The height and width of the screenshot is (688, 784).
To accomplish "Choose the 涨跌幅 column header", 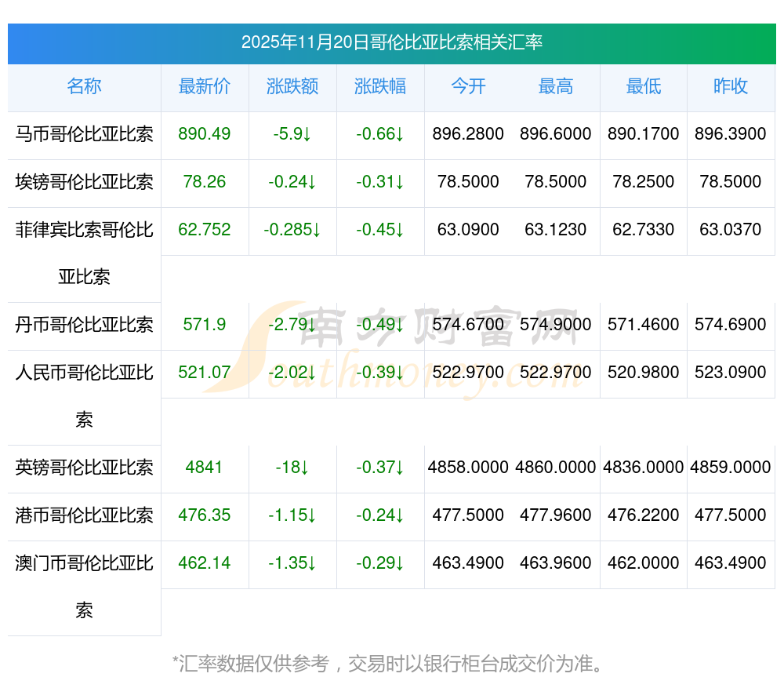I will [380, 86].
